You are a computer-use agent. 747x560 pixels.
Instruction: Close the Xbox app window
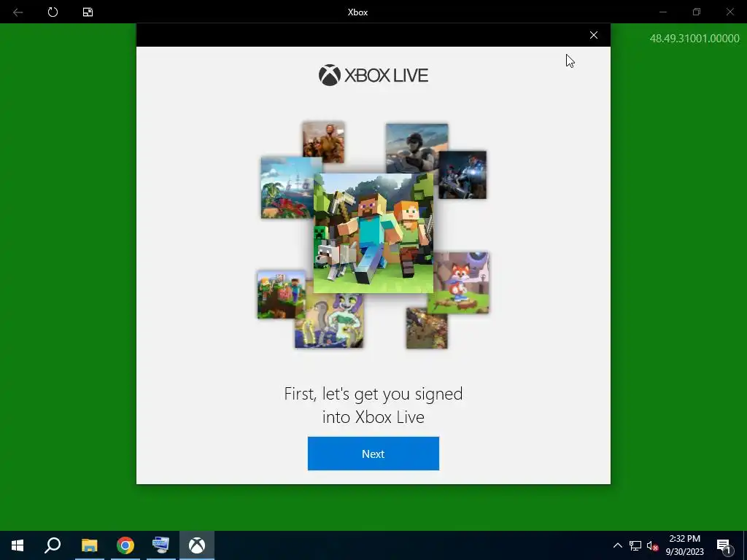(x=729, y=12)
